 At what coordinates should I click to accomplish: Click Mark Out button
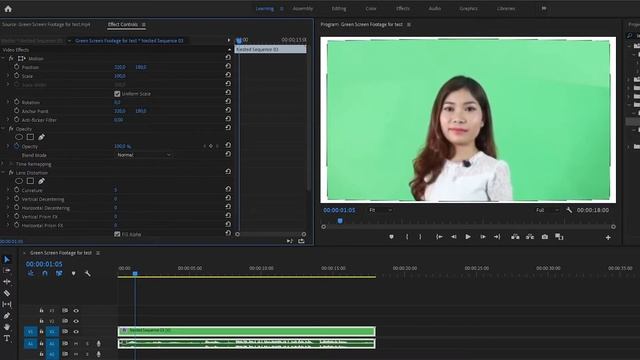(420, 237)
